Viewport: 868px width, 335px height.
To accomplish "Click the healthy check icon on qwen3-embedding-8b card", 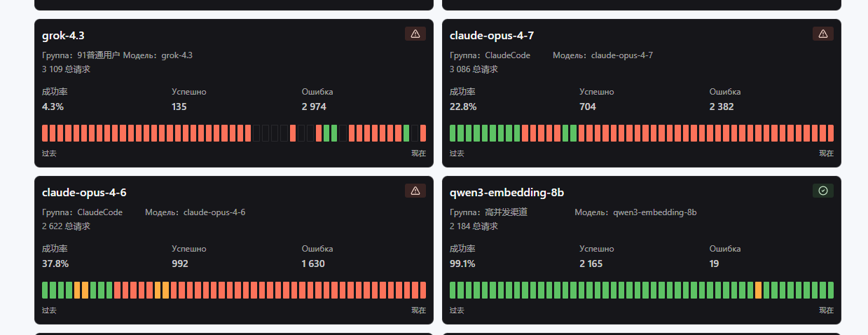I will point(823,191).
